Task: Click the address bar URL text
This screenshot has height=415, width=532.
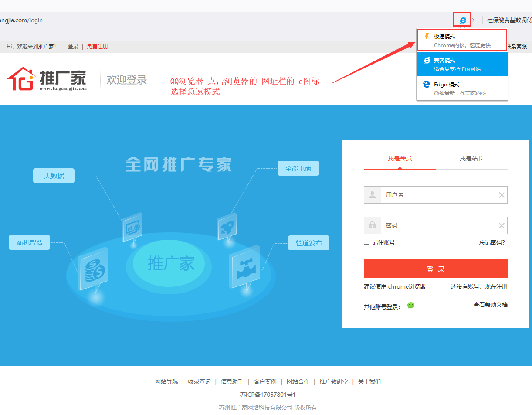Action: (21, 20)
